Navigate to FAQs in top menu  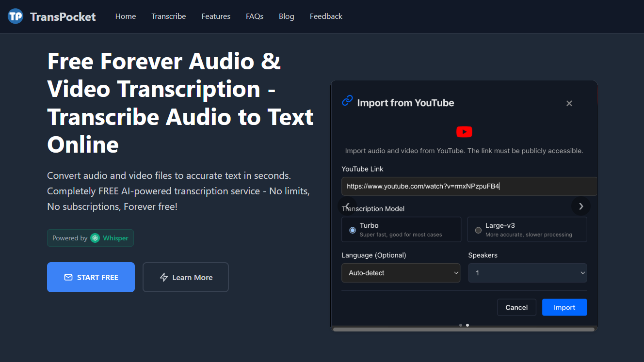255,16
